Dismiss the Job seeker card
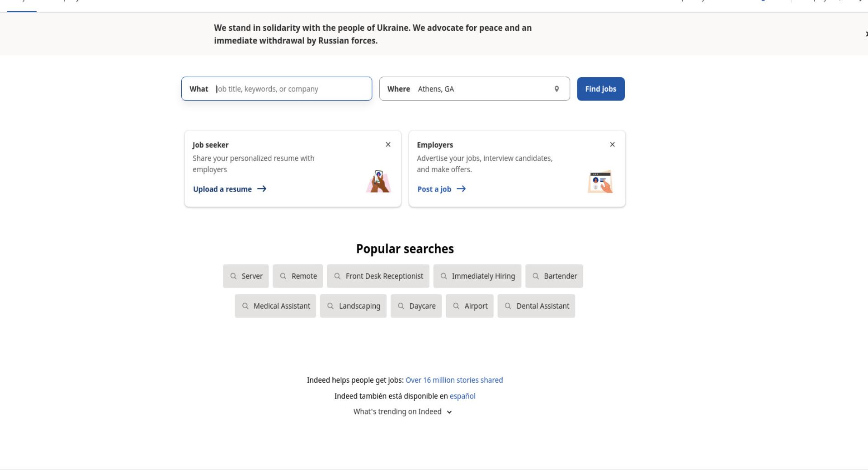868x470 pixels. [x=388, y=145]
